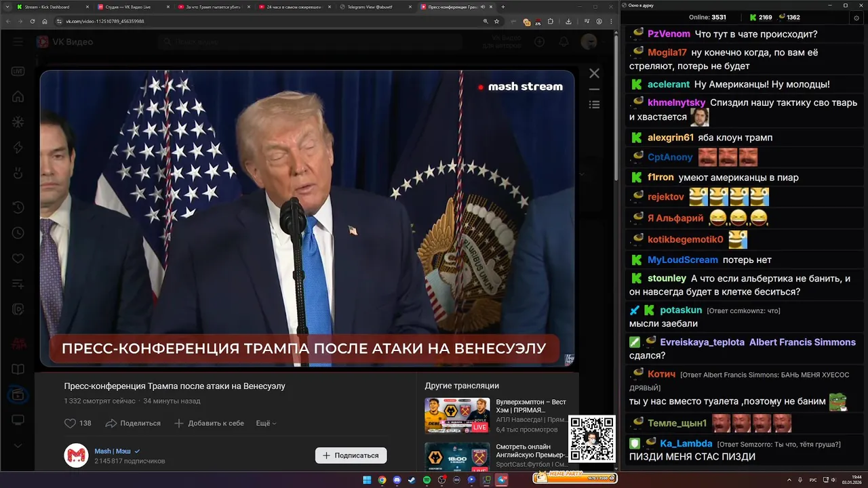Open the playlist list icon beside the video
This screenshot has width=868, height=488.
(x=594, y=104)
